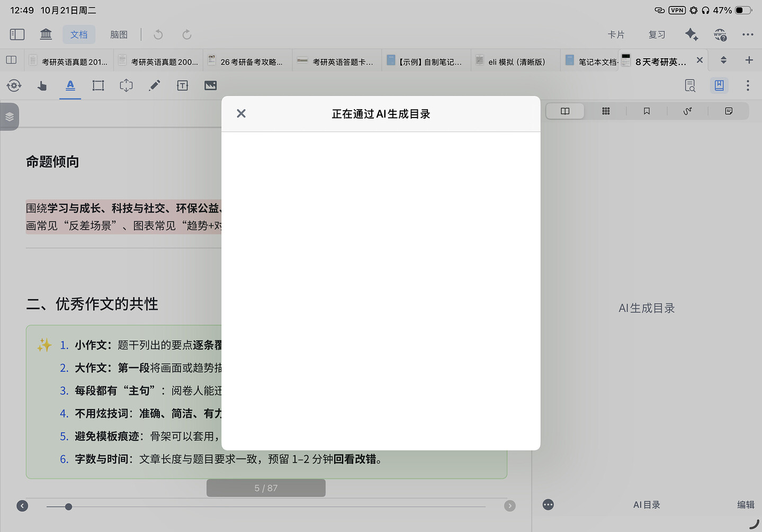Select the text box tool

pos(182,86)
